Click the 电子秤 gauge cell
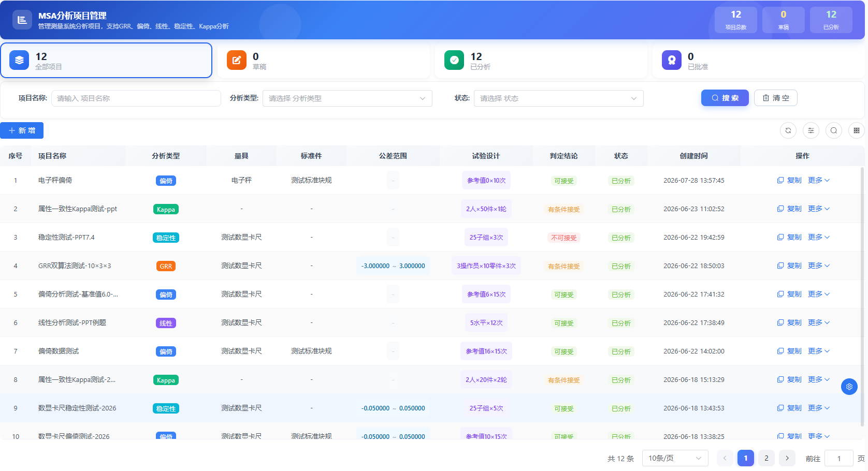868x471 pixels. coord(241,180)
